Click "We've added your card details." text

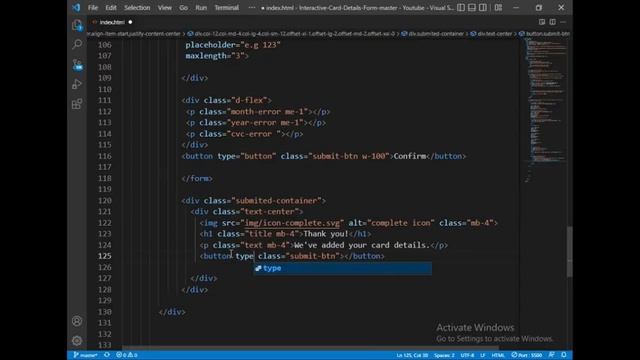pyautogui.click(x=362, y=245)
